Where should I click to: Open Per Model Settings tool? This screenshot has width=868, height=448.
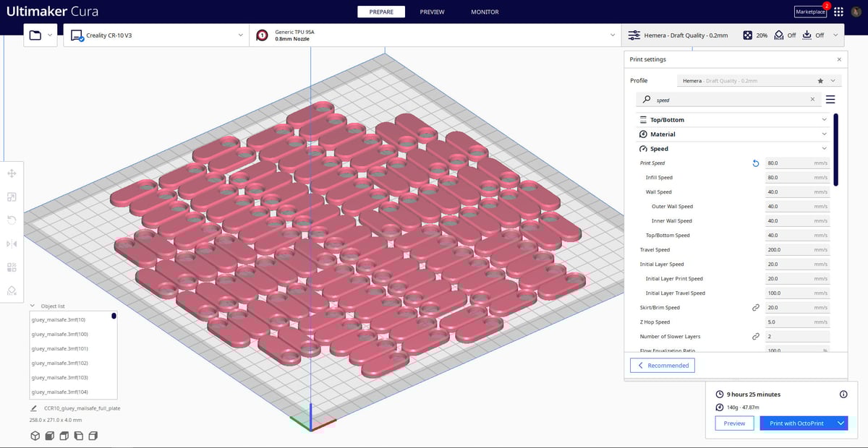coord(12,267)
